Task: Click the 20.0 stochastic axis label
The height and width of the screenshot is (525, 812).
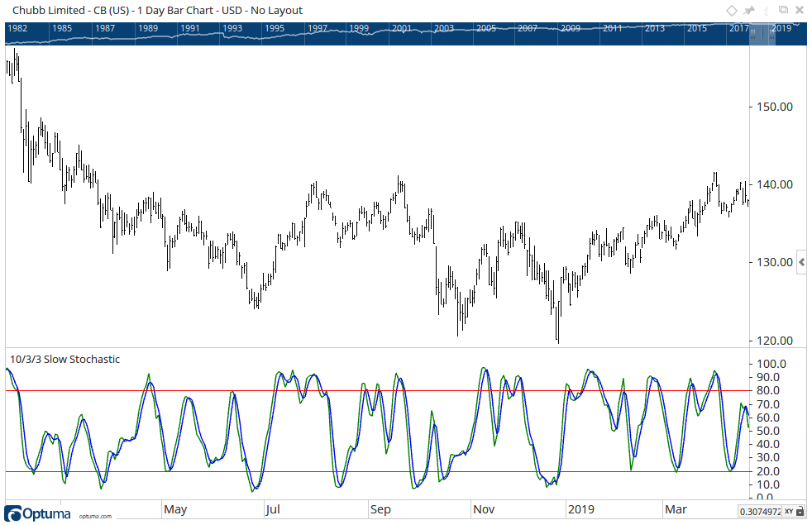Action: click(x=768, y=471)
